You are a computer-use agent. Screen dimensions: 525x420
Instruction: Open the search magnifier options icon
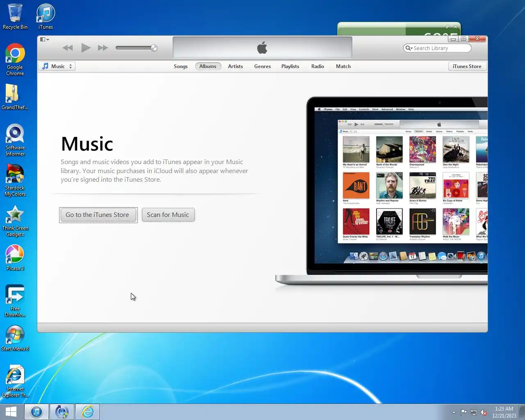click(x=409, y=48)
